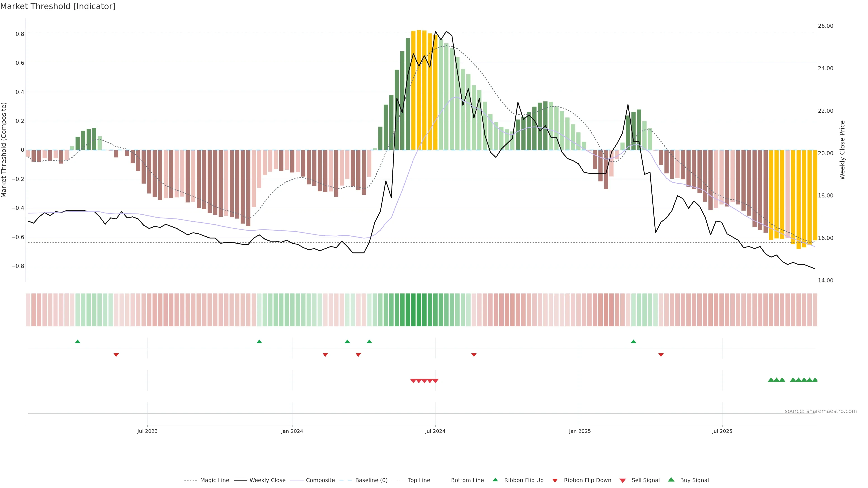Click the Jan 2025 x-axis label
This screenshot has width=868, height=488.
coord(580,431)
